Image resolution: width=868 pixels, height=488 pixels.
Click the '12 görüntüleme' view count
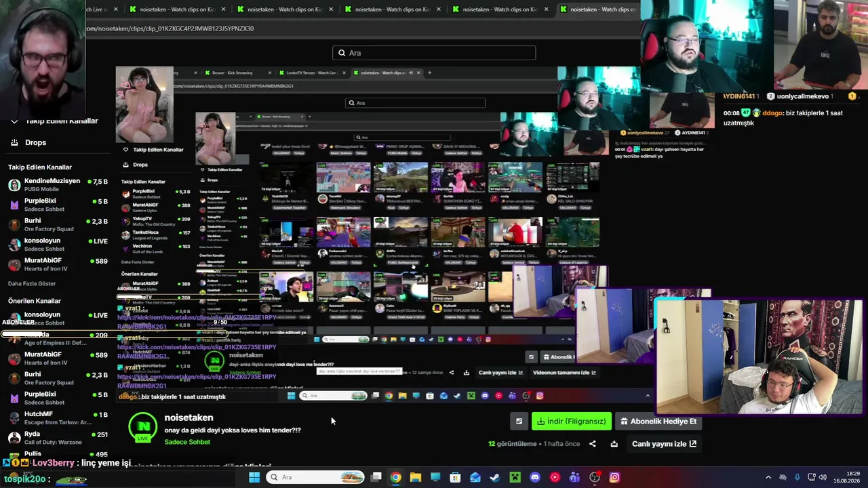pos(513,444)
